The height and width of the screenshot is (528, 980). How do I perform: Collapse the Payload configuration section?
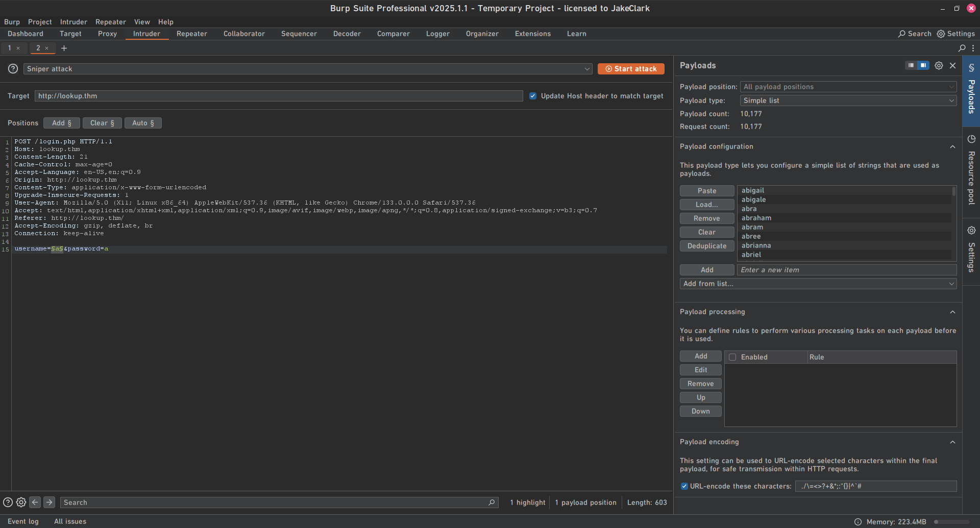point(952,146)
